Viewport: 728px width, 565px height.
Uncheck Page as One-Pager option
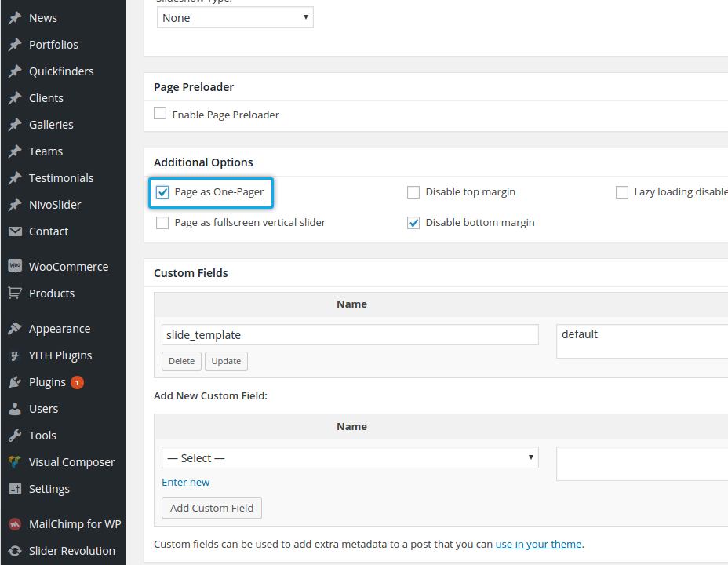(162, 192)
